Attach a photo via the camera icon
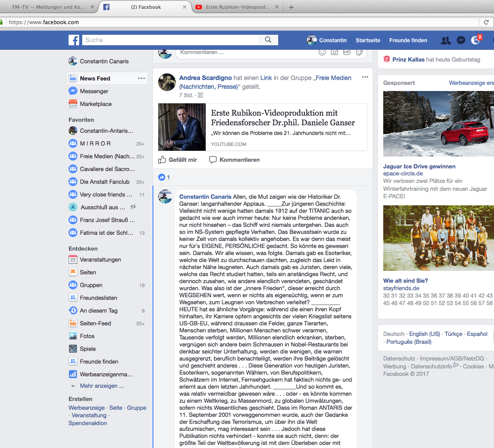The width and height of the screenshot is (494, 448). (x=334, y=52)
